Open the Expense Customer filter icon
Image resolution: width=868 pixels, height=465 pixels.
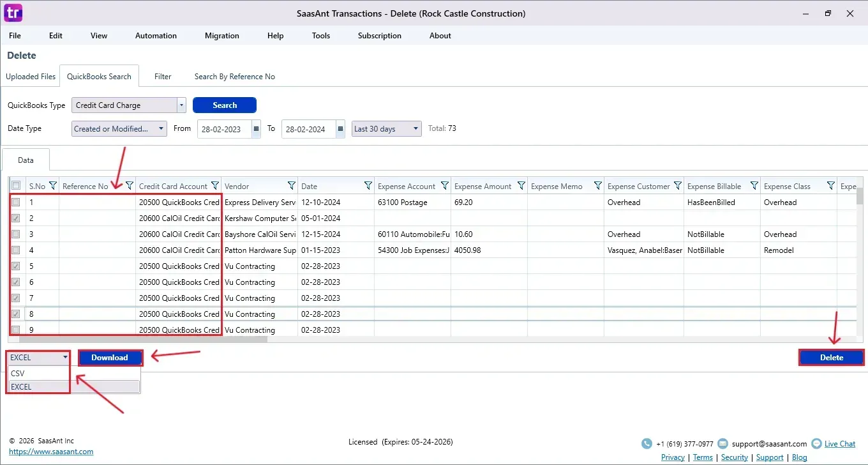coord(678,186)
